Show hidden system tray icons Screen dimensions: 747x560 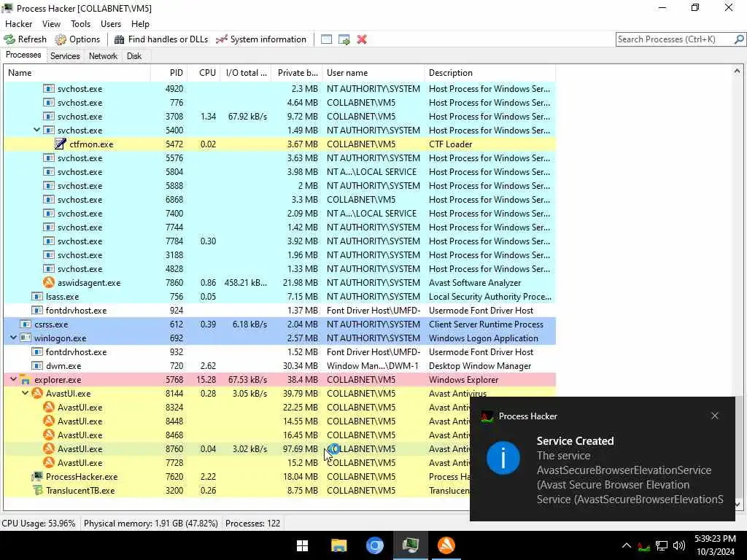[627, 545]
